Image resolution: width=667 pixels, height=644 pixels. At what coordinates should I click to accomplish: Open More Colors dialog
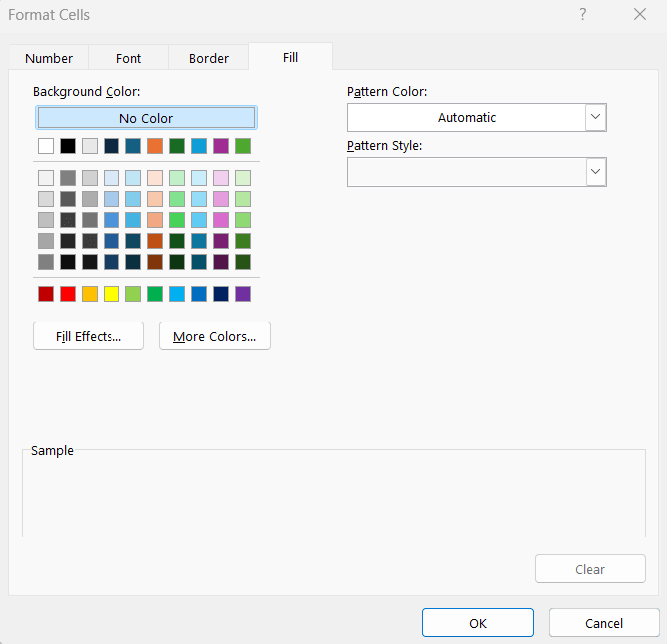[x=215, y=336]
